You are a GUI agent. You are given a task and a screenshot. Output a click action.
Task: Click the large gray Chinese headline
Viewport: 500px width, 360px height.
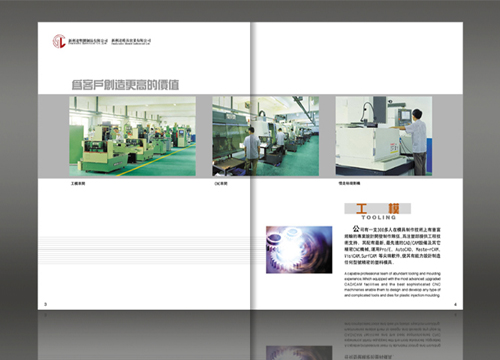(x=125, y=85)
